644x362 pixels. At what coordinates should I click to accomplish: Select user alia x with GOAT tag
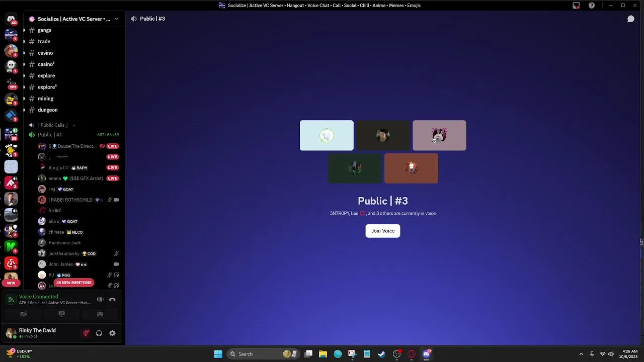[78, 221]
